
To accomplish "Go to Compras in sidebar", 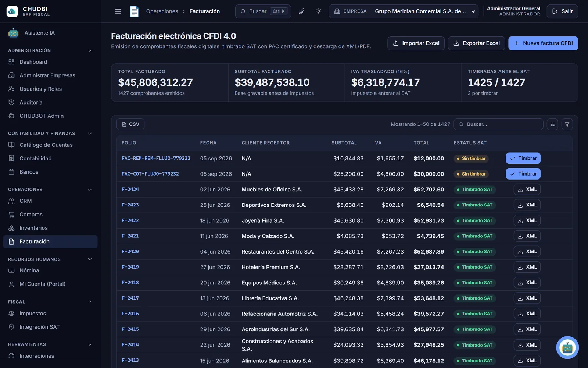I will 50,215.
